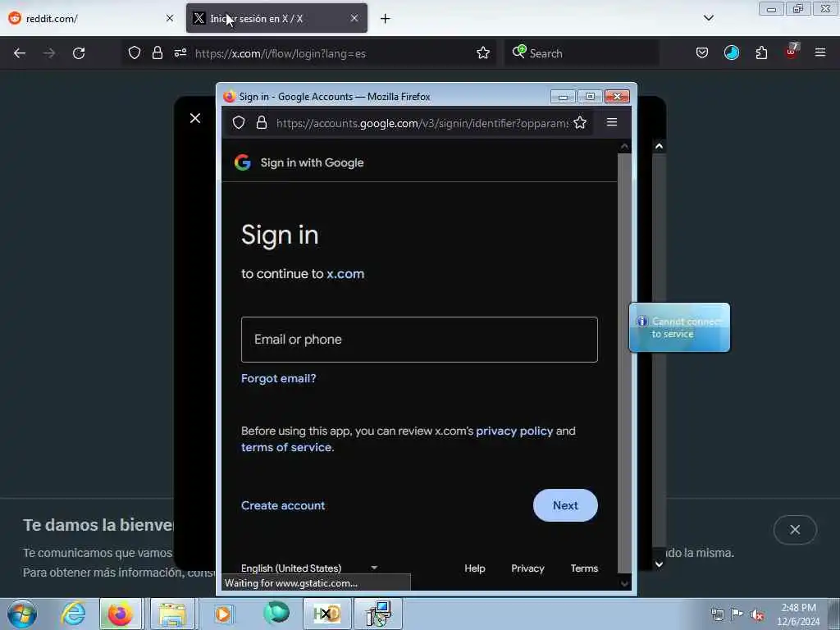Open HxD hex editor taskbar icon
The image size is (840, 630).
click(327, 614)
